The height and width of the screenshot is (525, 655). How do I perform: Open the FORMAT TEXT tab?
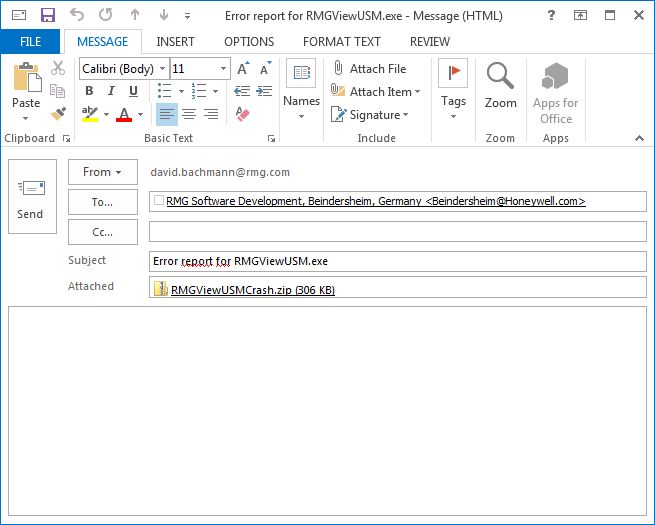pyautogui.click(x=341, y=41)
